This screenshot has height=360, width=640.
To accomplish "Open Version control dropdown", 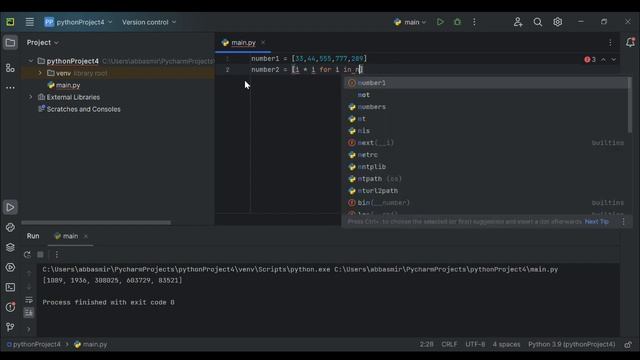I will [x=149, y=22].
